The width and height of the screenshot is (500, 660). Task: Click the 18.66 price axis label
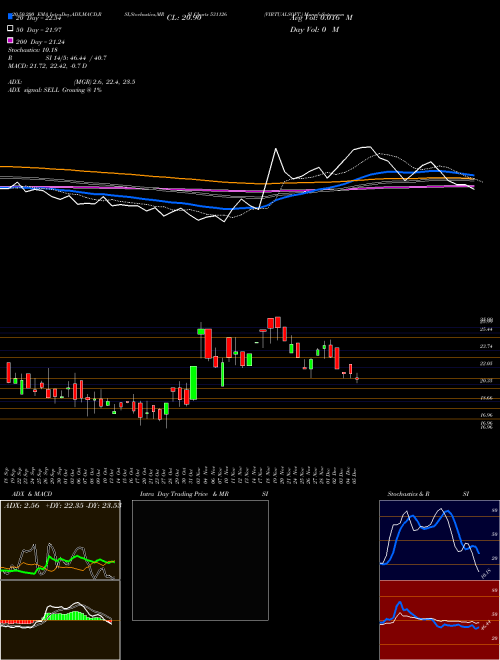coord(486,398)
